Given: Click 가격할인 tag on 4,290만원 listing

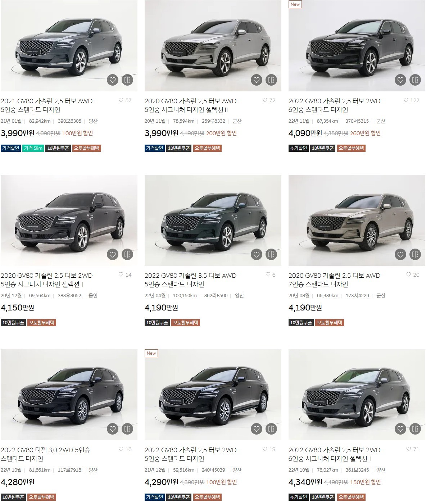Looking at the screenshot, I should pyautogui.click(x=155, y=497).
